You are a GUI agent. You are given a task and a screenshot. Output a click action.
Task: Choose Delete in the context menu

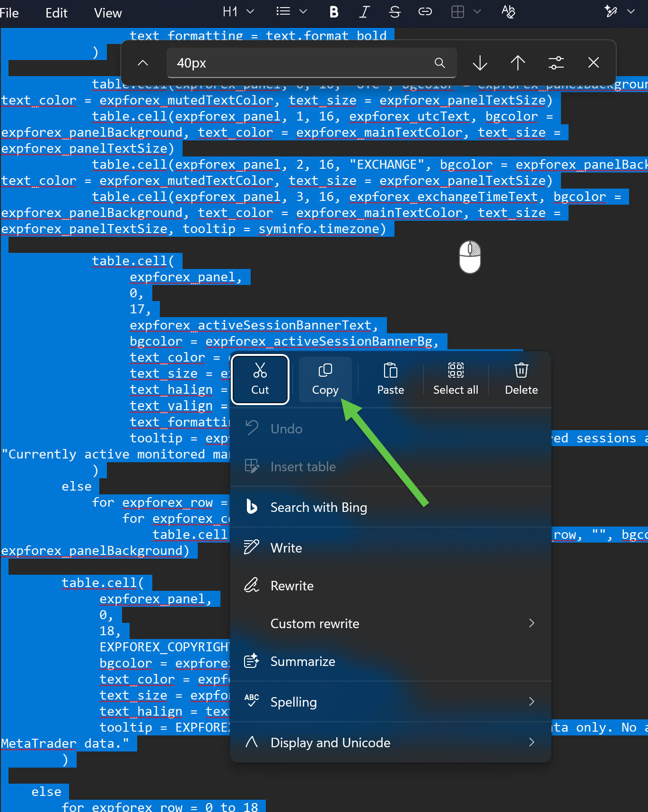coord(521,379)
